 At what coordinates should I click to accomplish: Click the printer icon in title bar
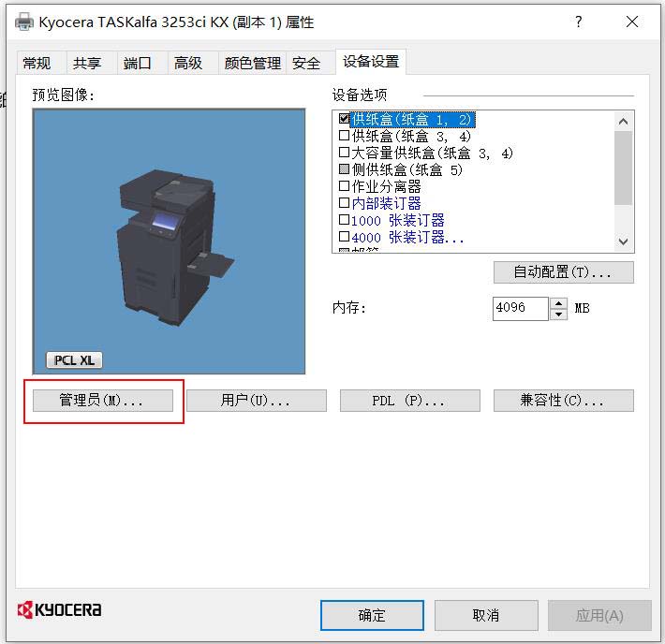pos(23,22)
